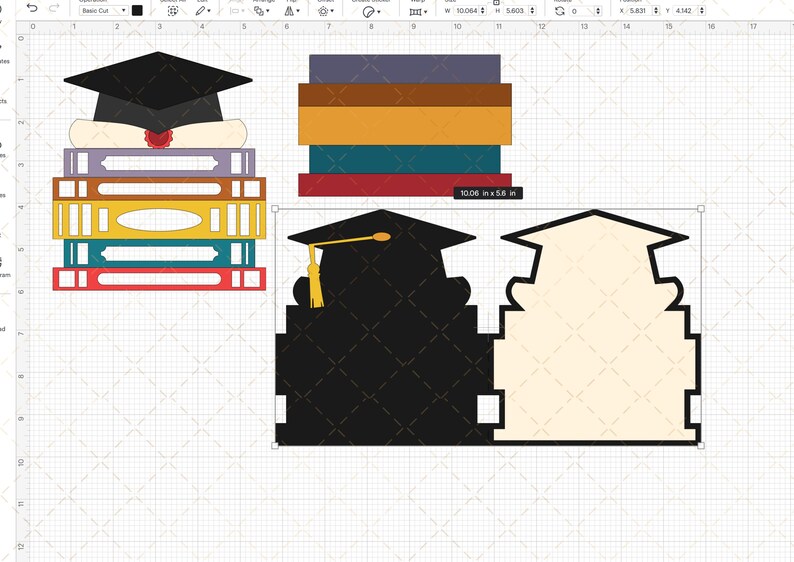Open the Align menu

point(237,11)
